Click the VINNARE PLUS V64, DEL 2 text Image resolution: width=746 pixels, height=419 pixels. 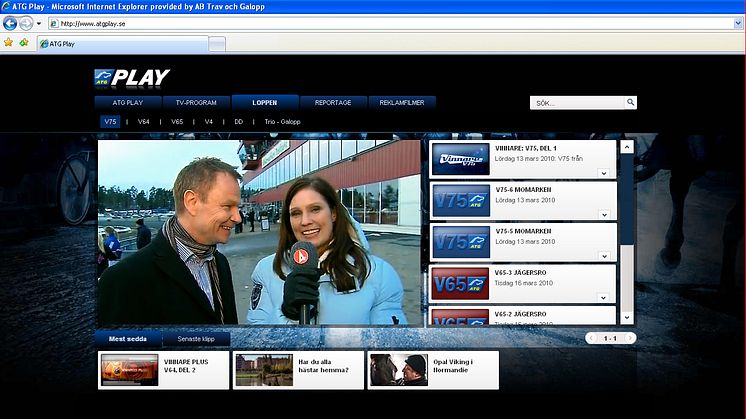pyautogui.click(x=186, y=366)
